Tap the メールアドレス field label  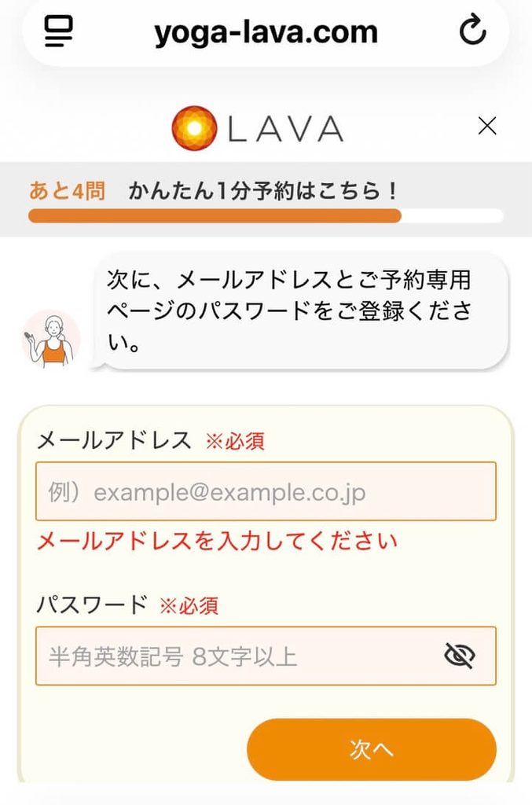(x=114, y=440)
